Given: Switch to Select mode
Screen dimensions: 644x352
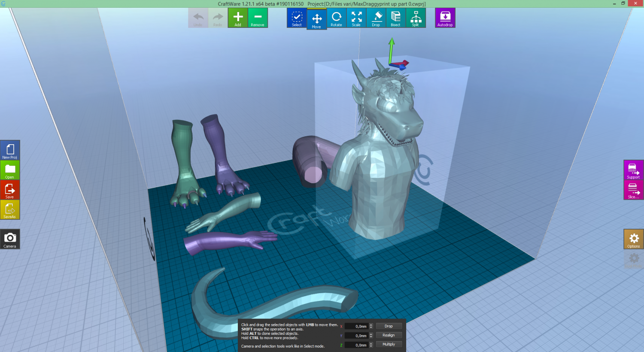Looking at the screenshot, I should (x=297, y=18).
